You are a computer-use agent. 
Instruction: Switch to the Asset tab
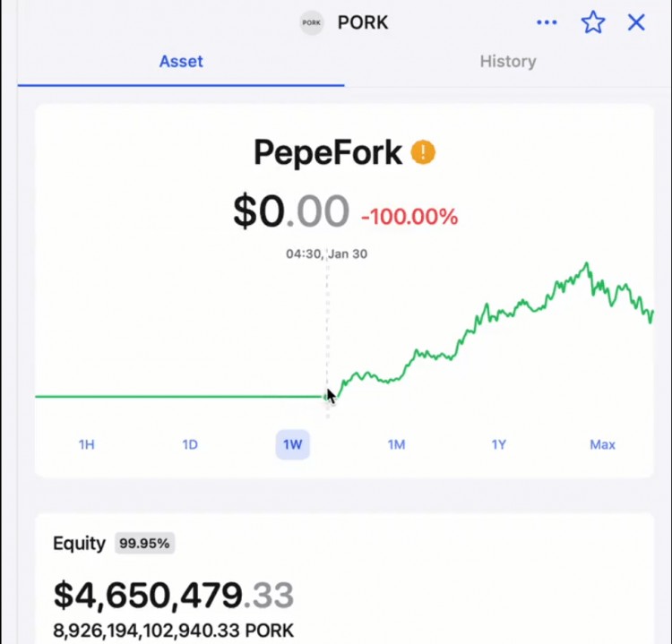coord(181,62)
